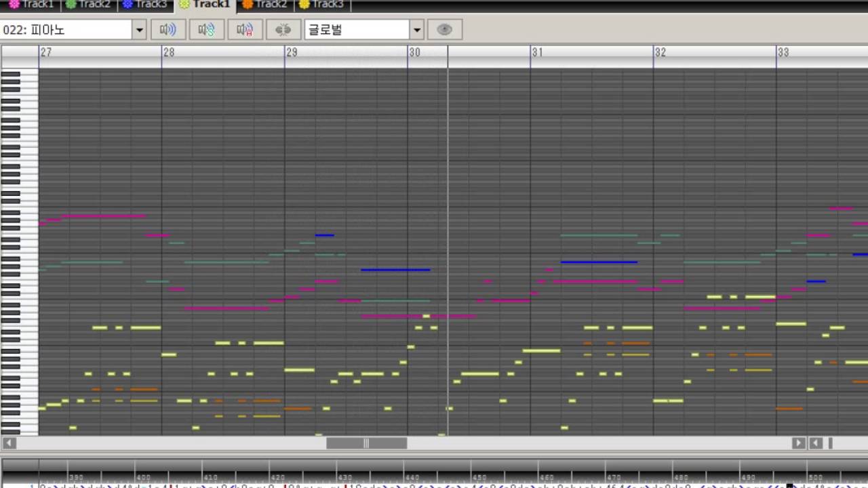Click measure 31 marker in the ruler
Image resolution: width=868 pixels, height=488 pixels.
point(537,53)
